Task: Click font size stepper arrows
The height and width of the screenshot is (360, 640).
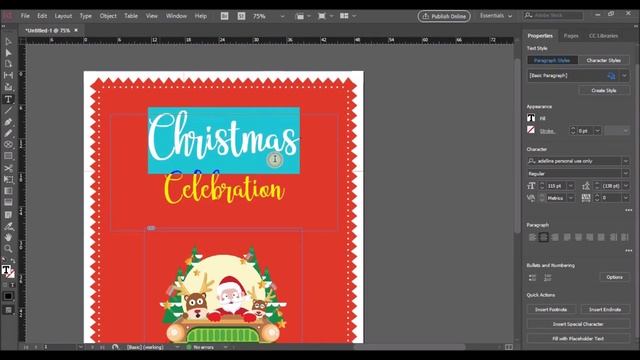Action: pos(542,186)
